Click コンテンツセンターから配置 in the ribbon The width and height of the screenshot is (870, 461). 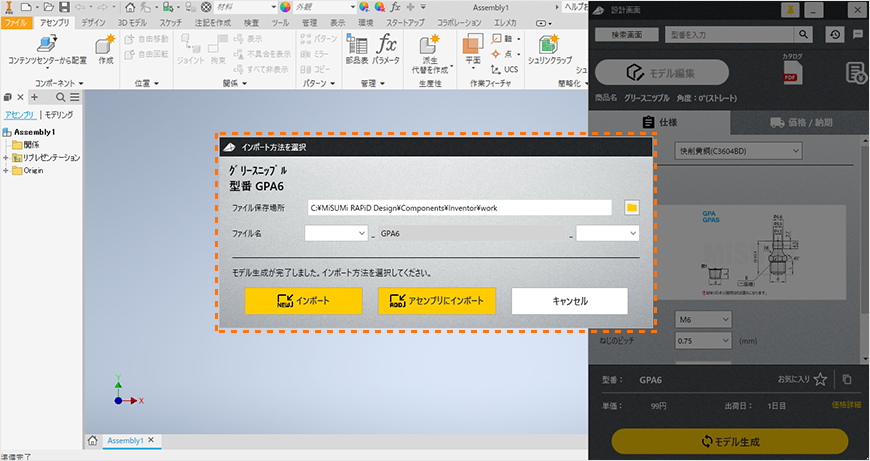47,48
